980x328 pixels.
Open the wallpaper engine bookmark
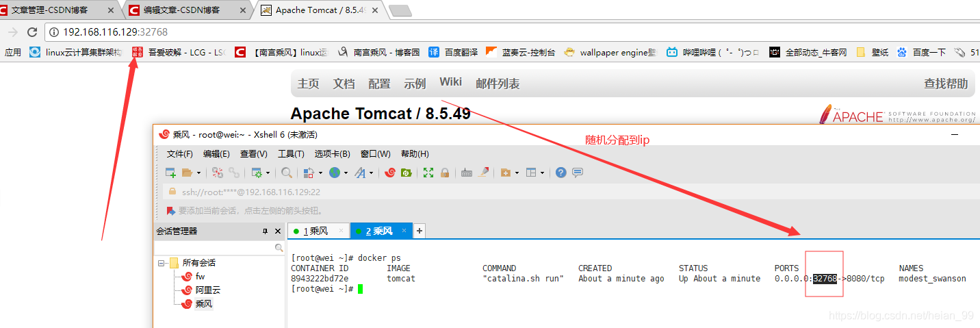pyautogui.click(x=610, y=52)
